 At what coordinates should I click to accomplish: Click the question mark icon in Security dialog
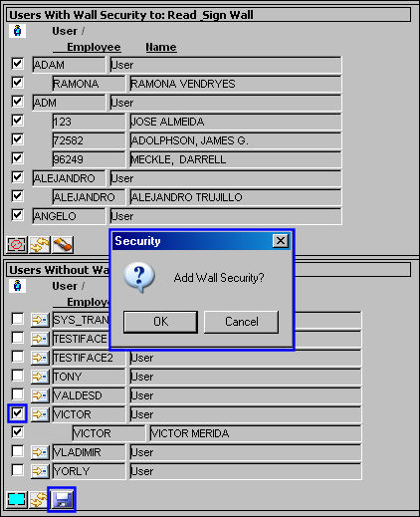coord(139,277)
